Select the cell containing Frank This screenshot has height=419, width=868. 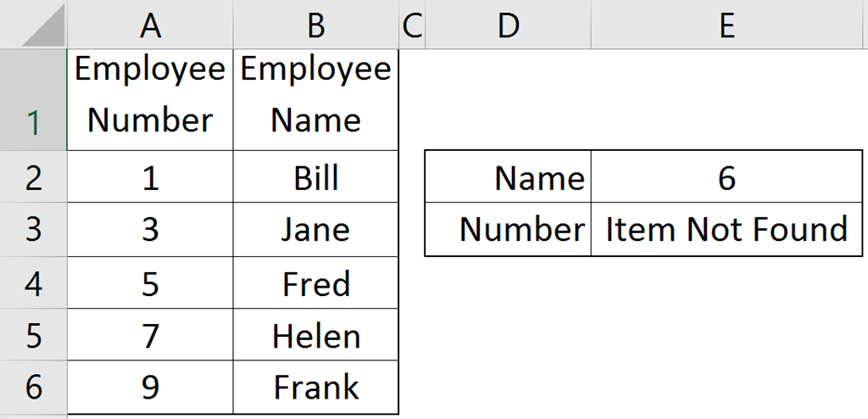tap(315, 387)
